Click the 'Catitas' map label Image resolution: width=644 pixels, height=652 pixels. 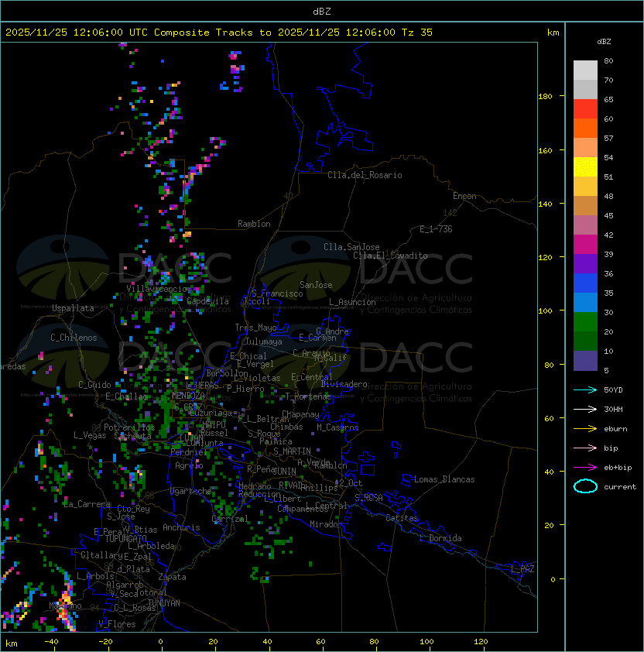[402, 518]
